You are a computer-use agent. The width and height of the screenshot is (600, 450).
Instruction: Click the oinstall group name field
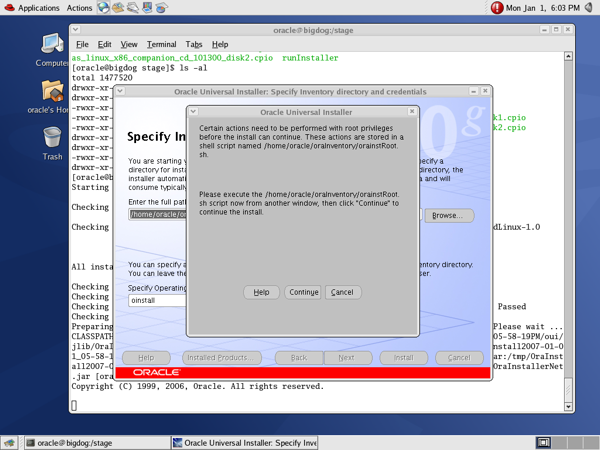pos(158,300)
